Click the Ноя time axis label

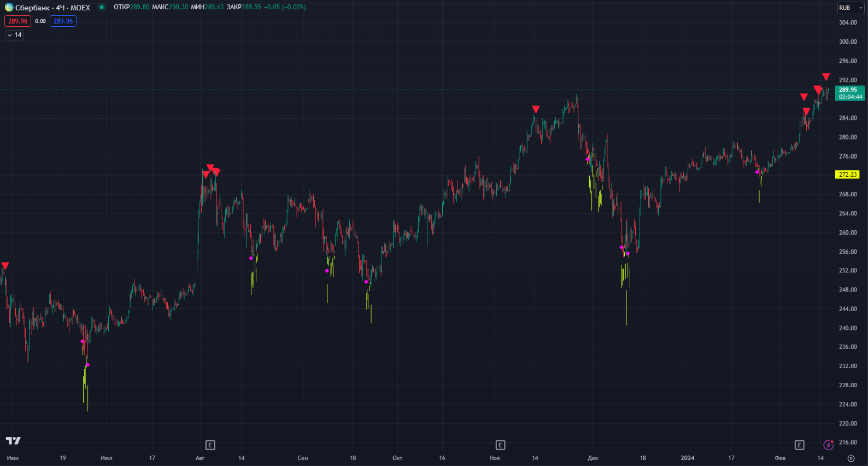click(495, 458)
